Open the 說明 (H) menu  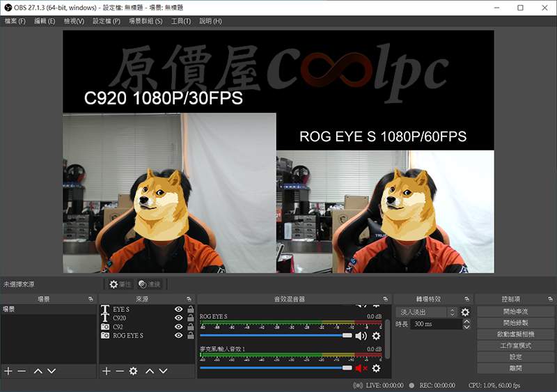point(211,21)
